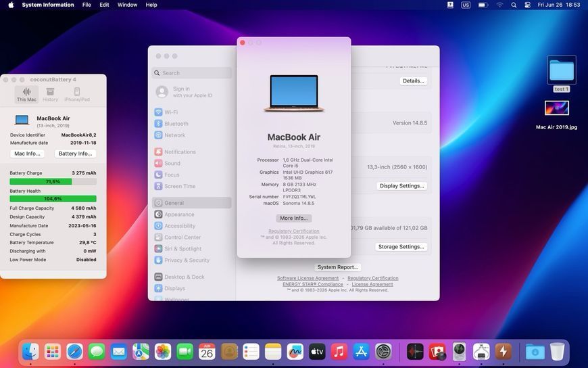This screenshot has width=588, height=368.
Task: Open Notes app in the Dock
Action: [273, 352]
